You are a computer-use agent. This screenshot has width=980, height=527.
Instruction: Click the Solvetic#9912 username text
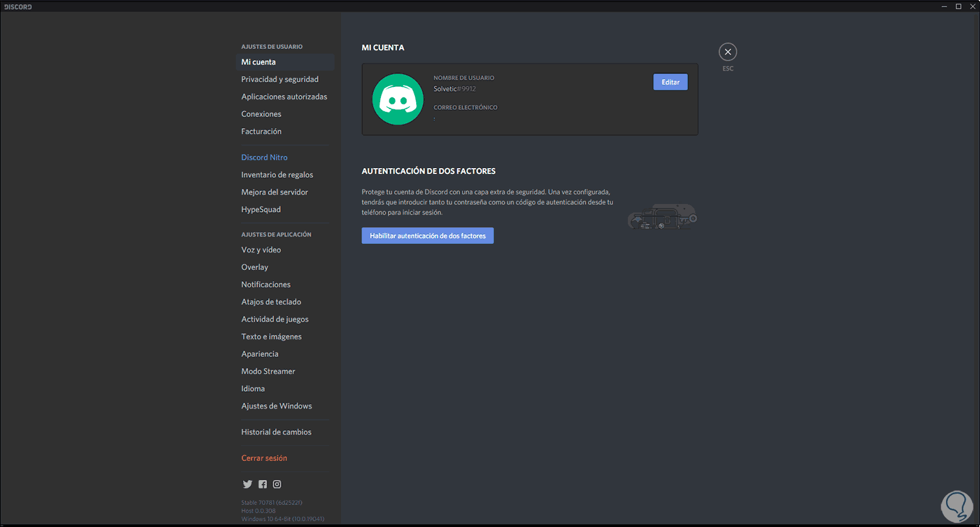click(455, 89)
